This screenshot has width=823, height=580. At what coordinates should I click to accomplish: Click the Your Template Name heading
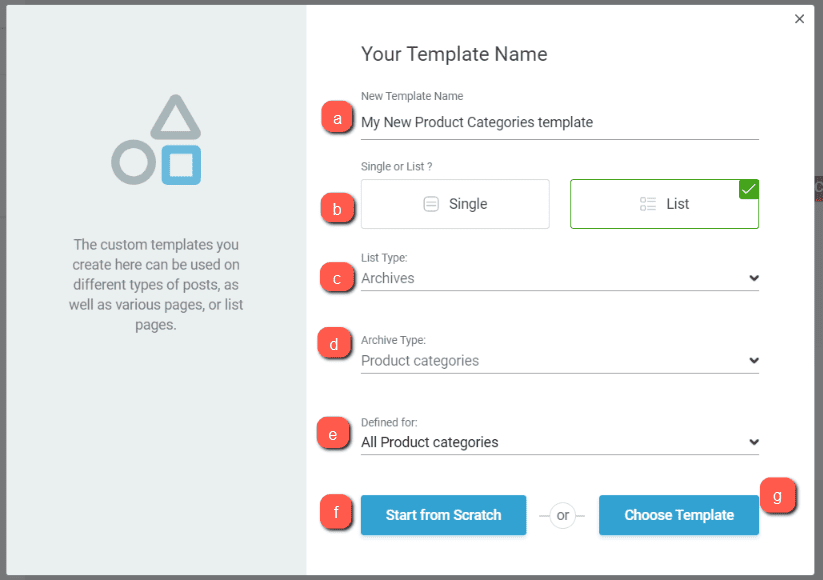454,54
